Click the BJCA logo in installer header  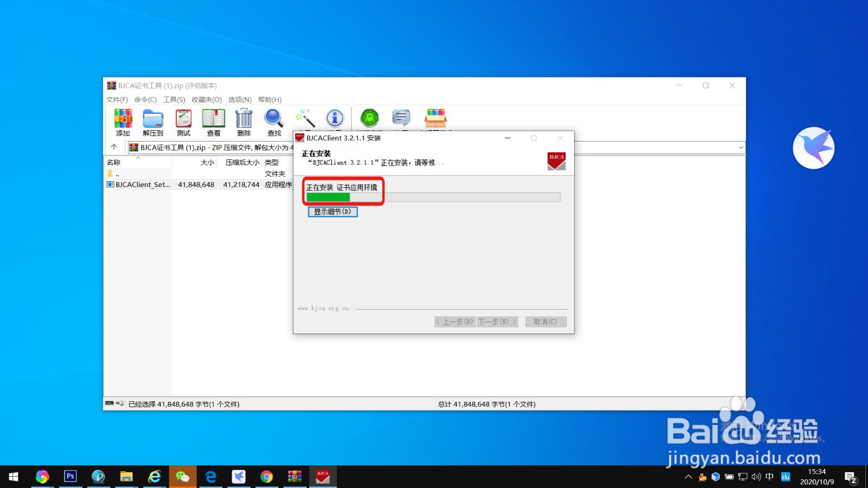click(x=557, y=162)
